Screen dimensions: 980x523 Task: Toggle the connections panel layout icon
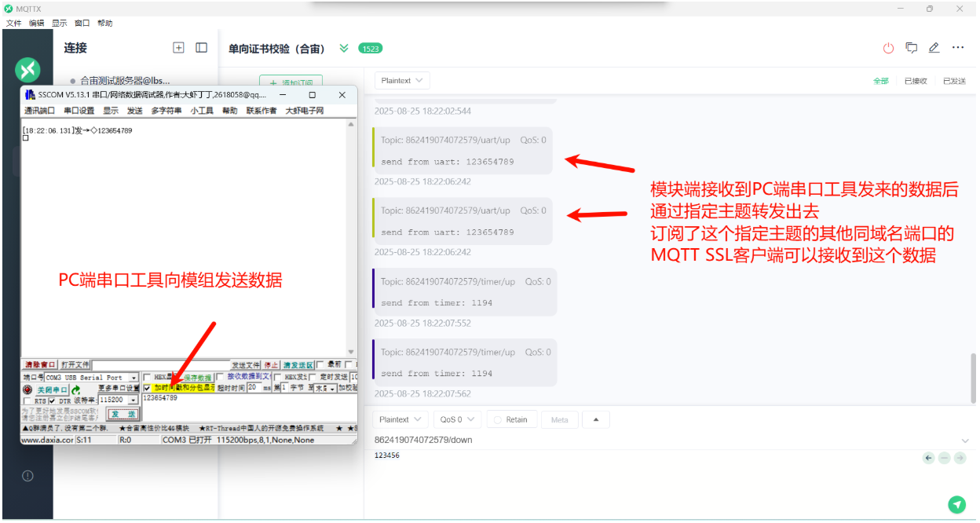pos(202,48)
